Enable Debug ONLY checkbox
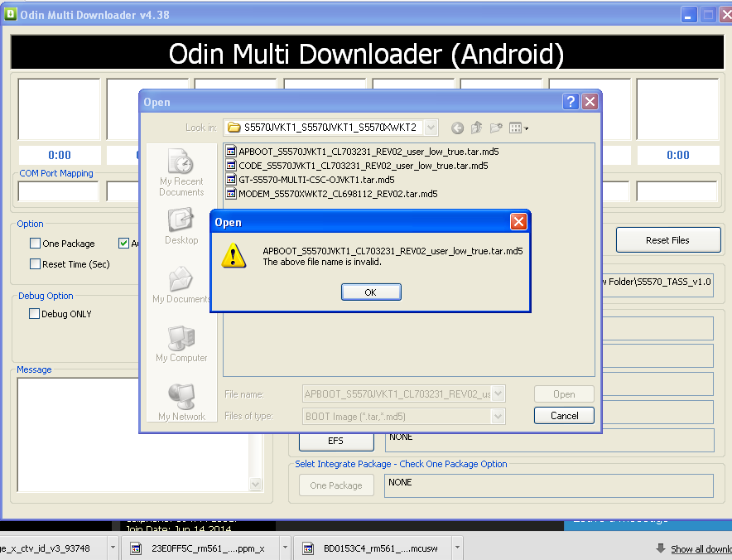This screenshot has width=732, height=560. coord(34,313)
